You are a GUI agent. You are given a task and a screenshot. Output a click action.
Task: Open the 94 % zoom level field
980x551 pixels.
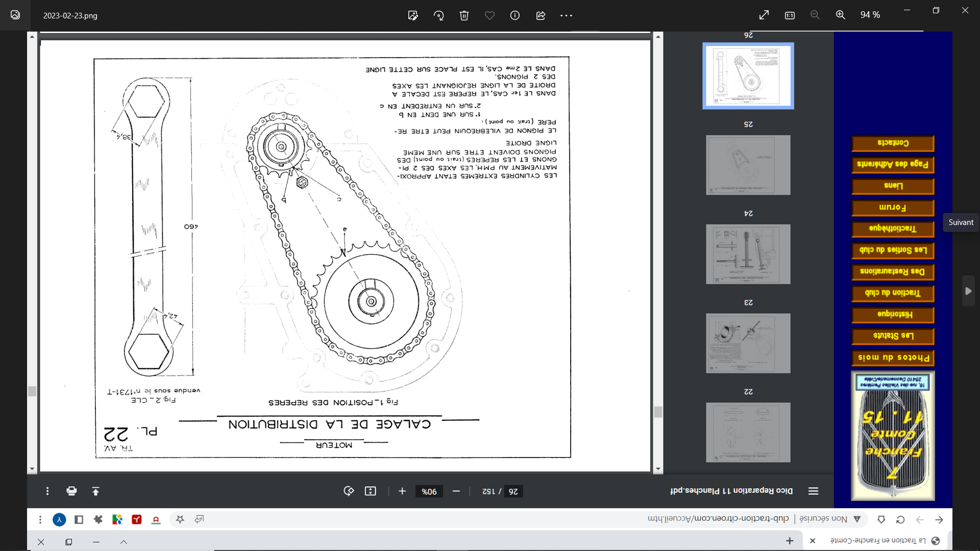click(870, 15)
